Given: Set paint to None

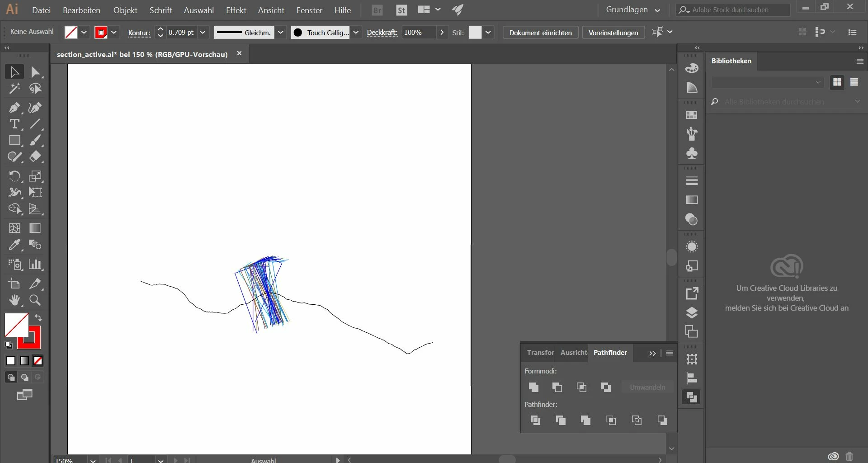Looking at the screenshot, I should [x=38, y=361].
